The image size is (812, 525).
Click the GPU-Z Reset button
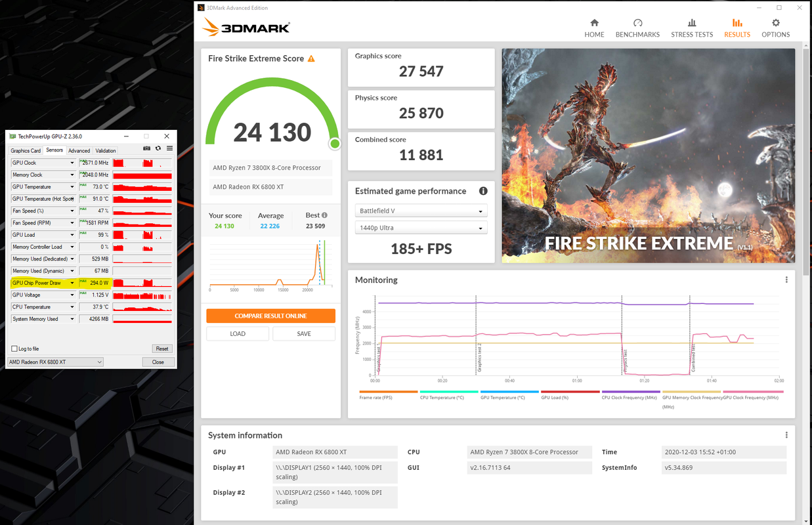click(162, 348)
